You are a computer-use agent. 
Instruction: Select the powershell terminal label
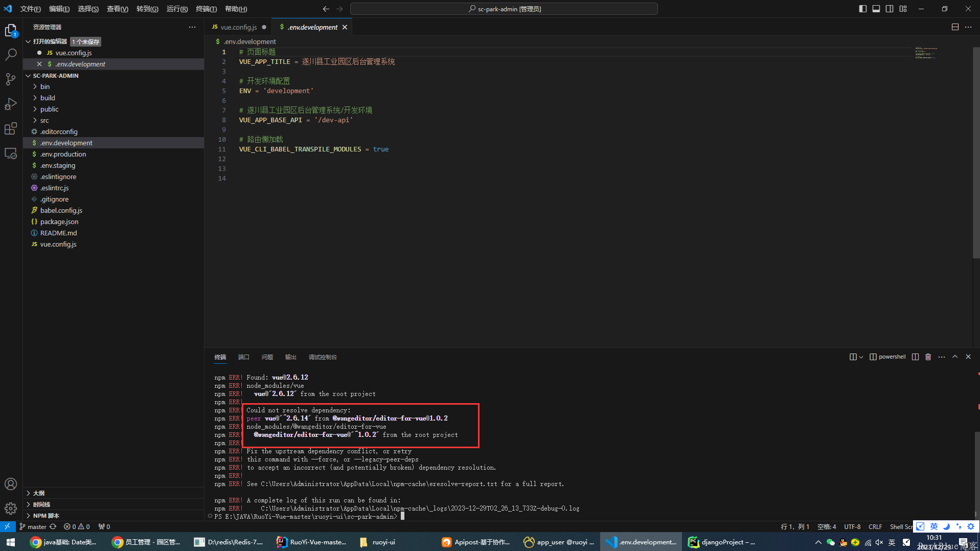click(x=888, y=357)
